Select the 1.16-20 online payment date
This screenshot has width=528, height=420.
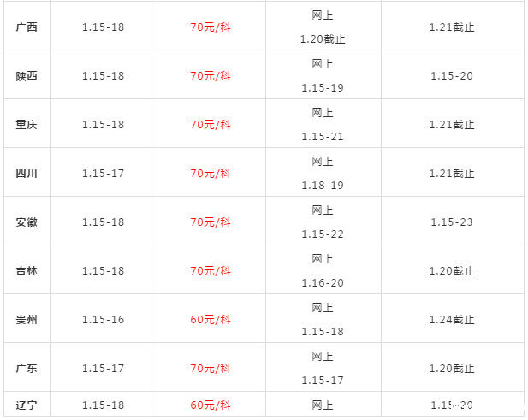coord(323,282)
